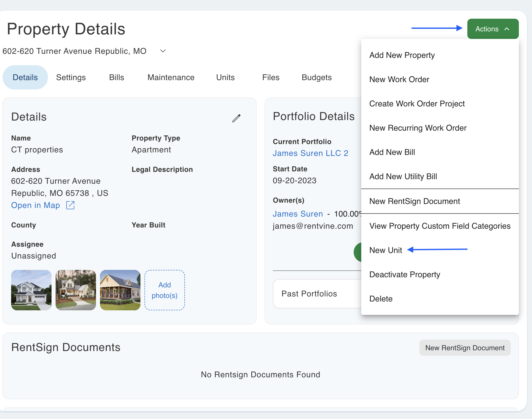Click the external link icon beside Open in Map
Screen dimensions: 532x419
[70, 205]
